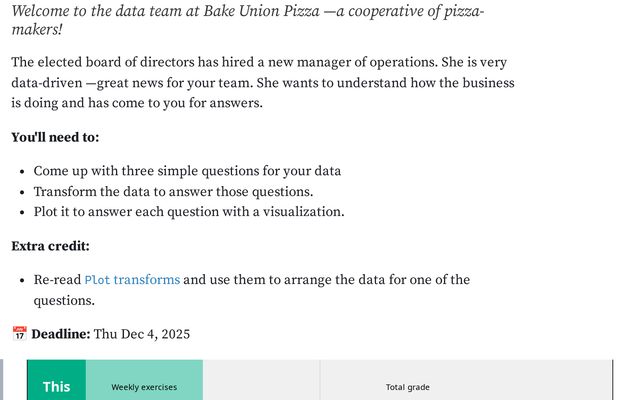Click the "Extra credit:" heading

coord(50,246)
